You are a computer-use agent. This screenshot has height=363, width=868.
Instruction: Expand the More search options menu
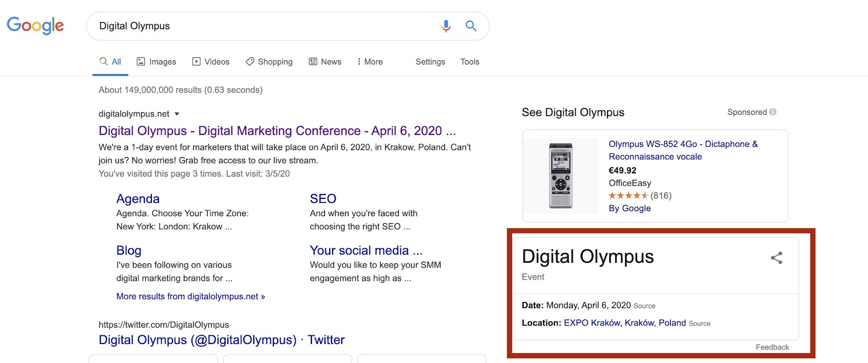pos(369,62)
